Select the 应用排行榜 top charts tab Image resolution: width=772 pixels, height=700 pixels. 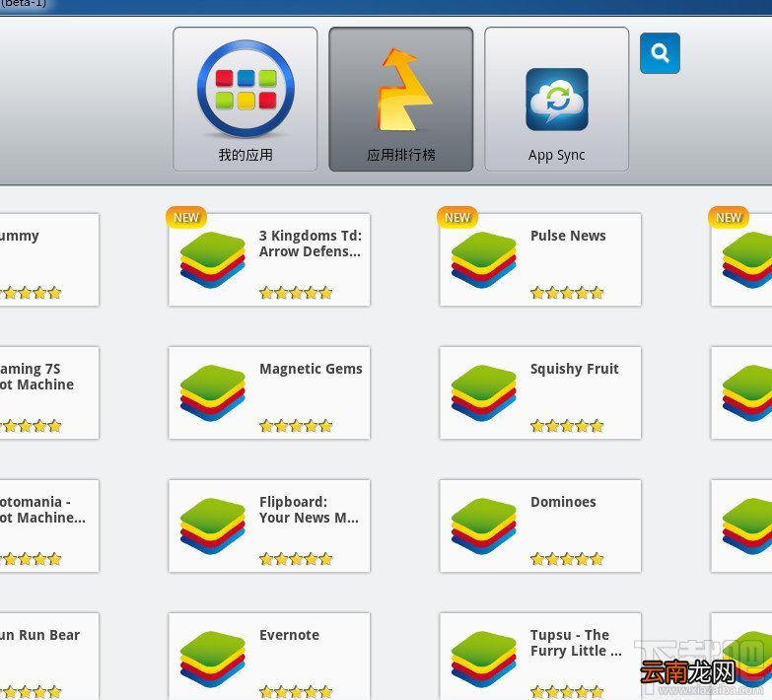pos(400,100)
